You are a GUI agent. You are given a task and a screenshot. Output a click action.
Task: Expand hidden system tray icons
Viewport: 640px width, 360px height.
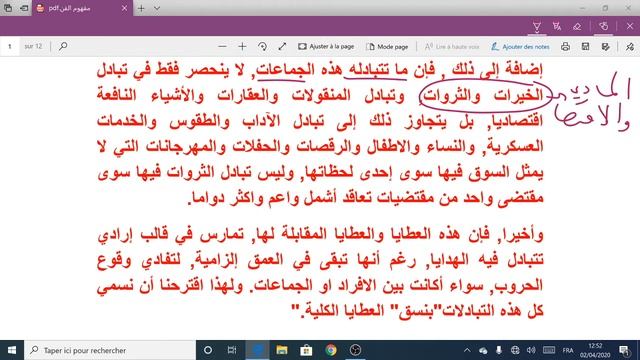[467, 350]
